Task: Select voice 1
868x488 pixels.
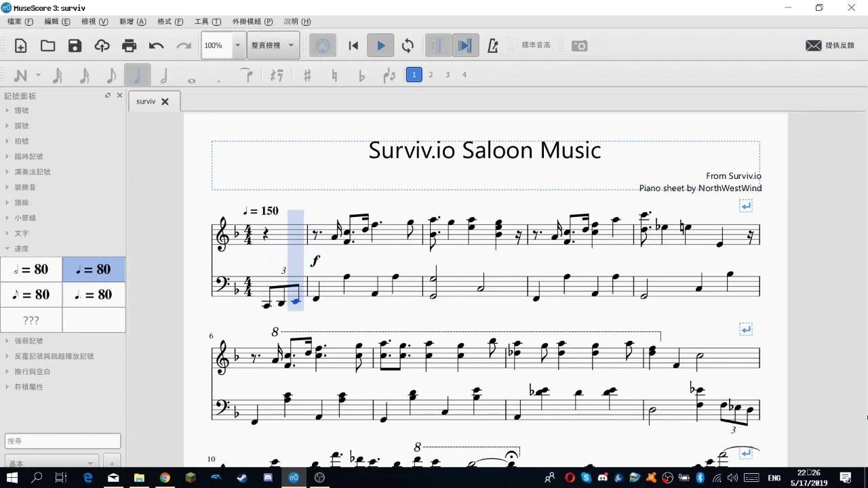Action: click(x=414, y=75)
